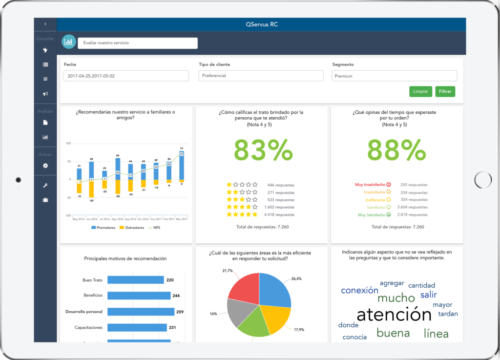
Task: Open the Fecha date range field
Action: point(126,76)
